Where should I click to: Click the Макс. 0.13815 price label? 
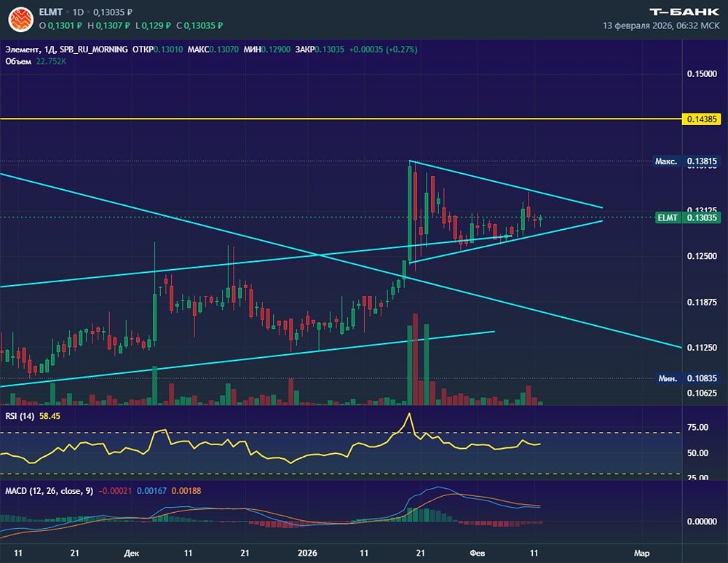(687, 161)
